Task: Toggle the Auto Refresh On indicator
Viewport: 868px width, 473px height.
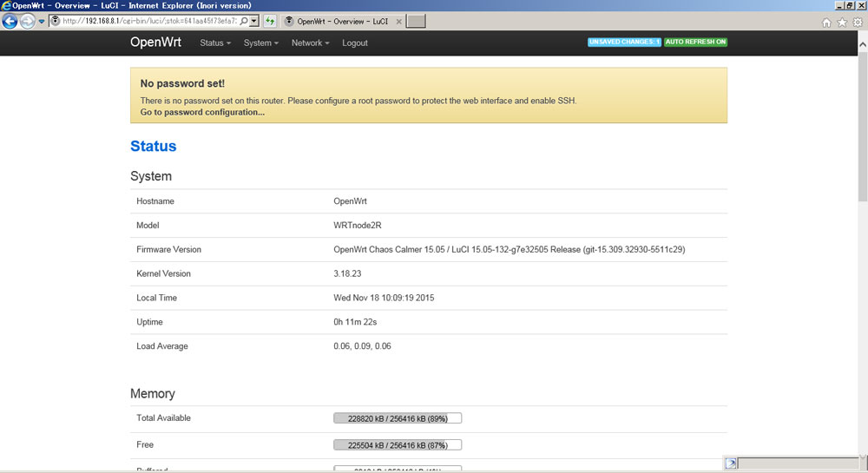Action: 695,42
